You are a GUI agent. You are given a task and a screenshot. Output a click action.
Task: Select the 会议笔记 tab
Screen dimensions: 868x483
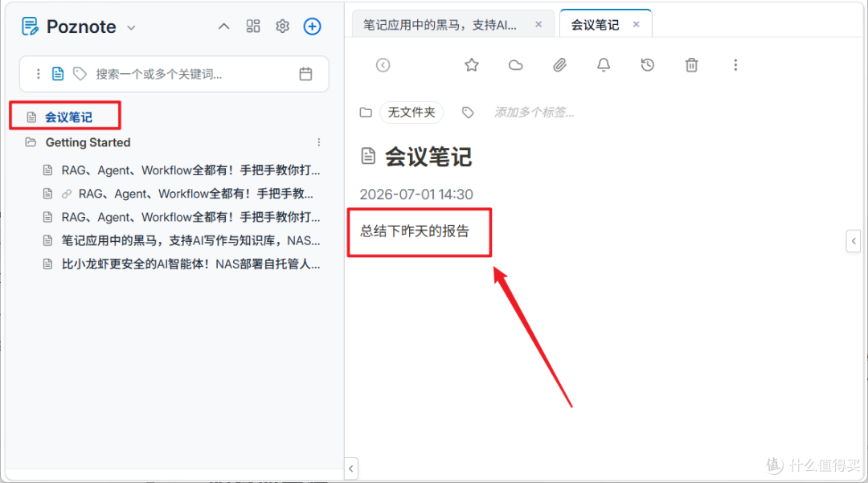pos(595,24)
